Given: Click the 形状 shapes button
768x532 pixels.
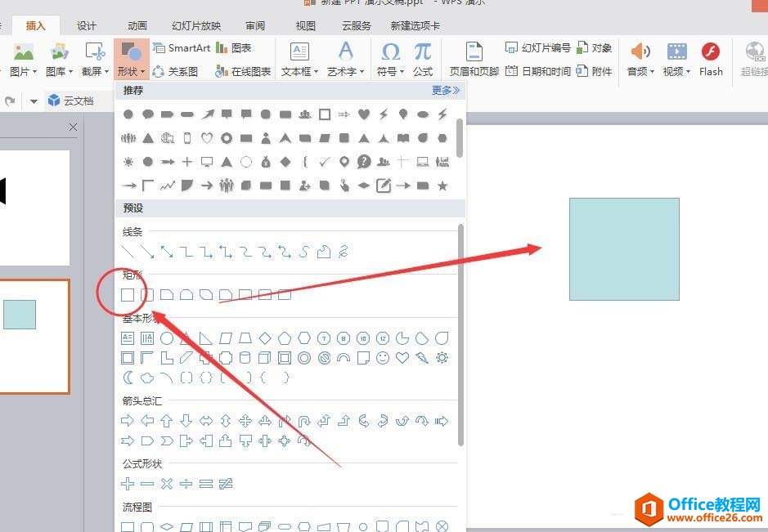Looking at the screenshot, I should (x=131, y=59).
